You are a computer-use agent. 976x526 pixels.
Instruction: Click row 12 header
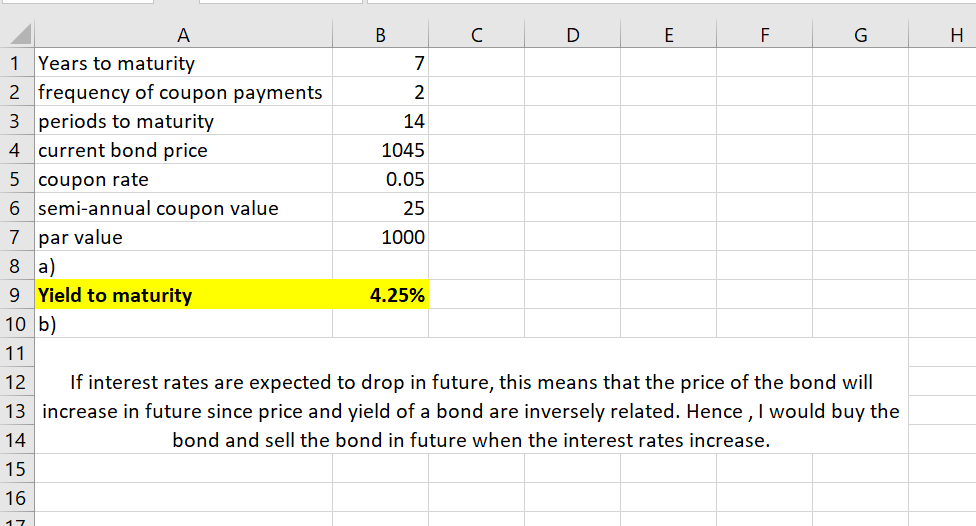17,382
